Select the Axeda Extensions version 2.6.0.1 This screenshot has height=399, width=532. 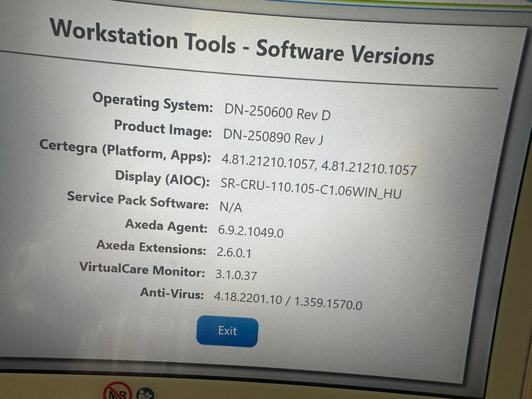tap(234, 252)
